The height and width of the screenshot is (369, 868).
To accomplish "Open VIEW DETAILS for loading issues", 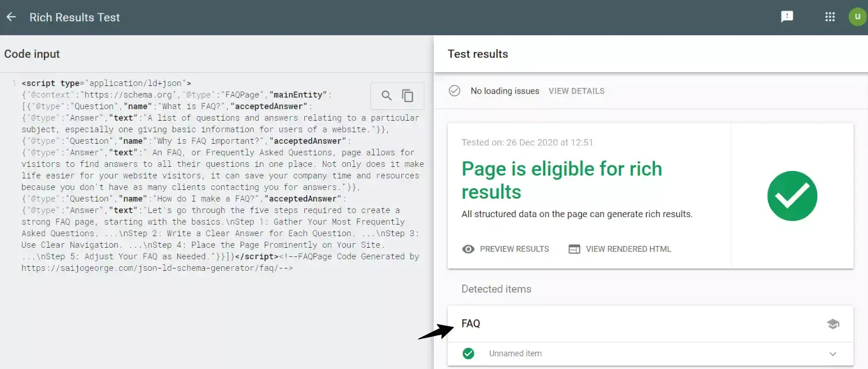I will (576, 91).
